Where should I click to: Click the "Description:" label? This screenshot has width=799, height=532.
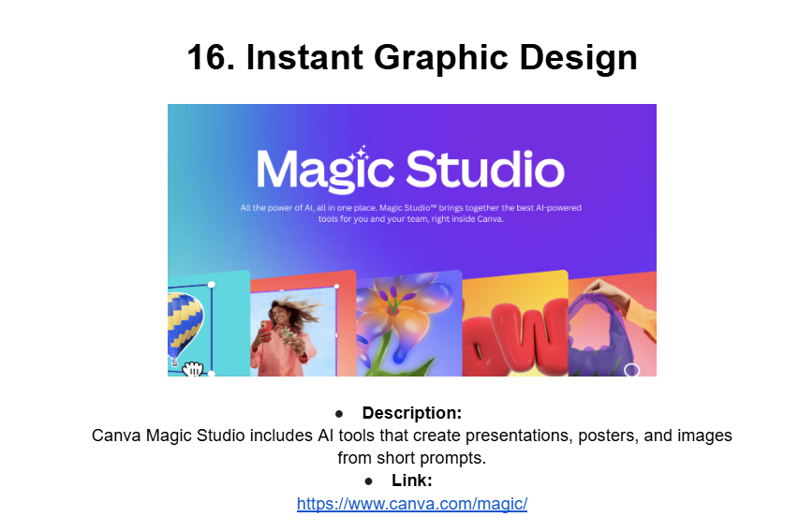[412, 413]
